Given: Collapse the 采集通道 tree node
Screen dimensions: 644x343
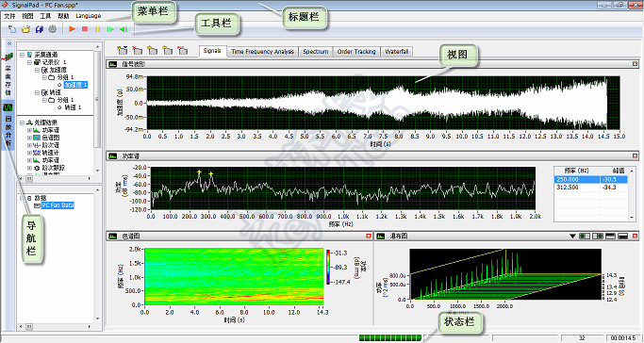Looking at the screenshot, I should click(23, 55).
